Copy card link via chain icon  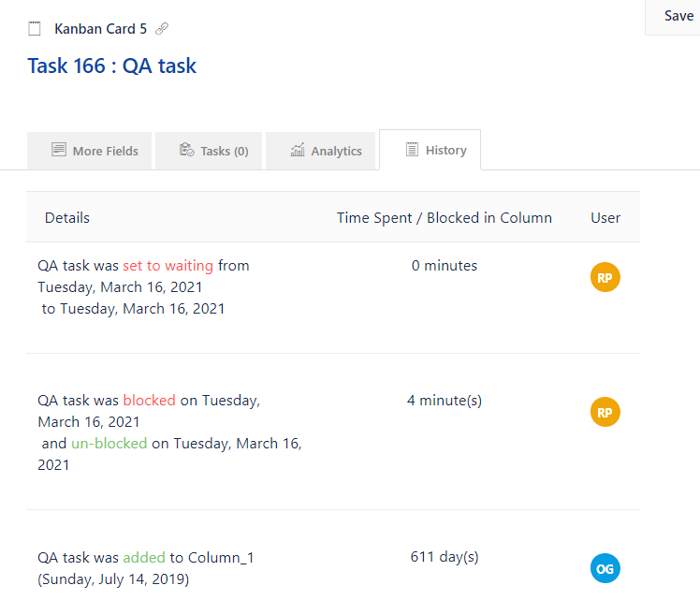162,29
